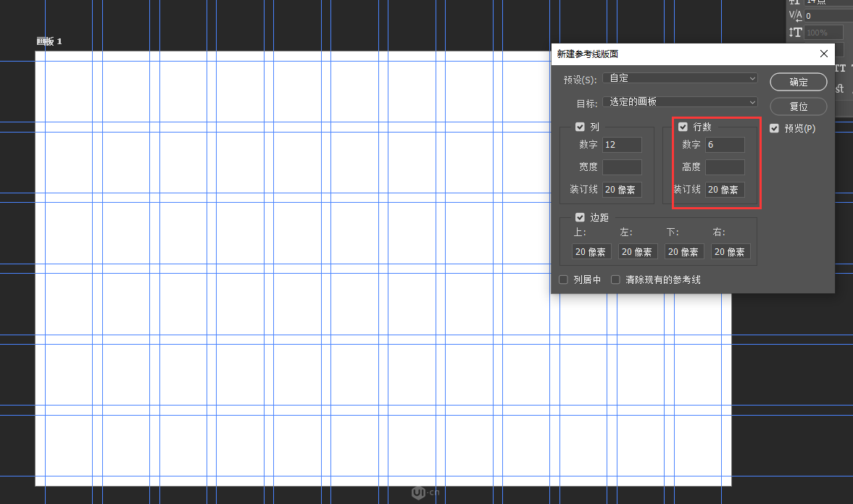Click the 确定 button in the guide dialog
This screenshot has width=853, height=504.
[x=798, y=82]
